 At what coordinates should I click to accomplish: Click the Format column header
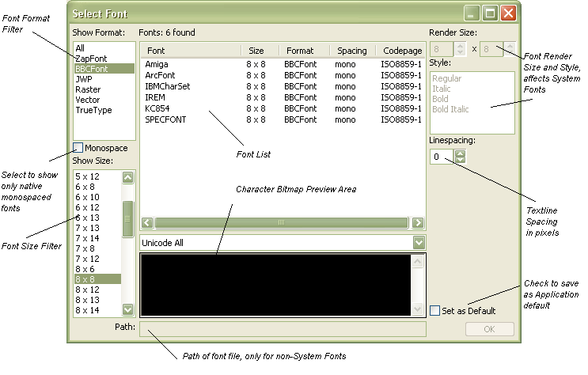[300, 51]
